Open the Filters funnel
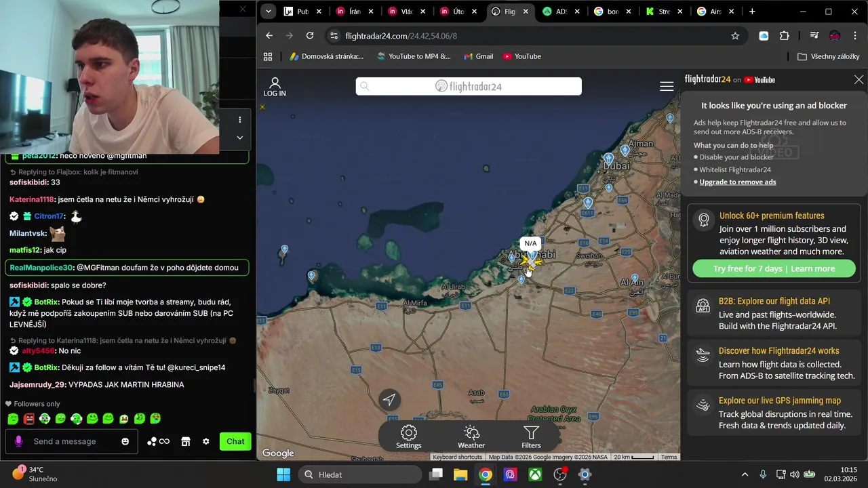The image size is (868, 488). coord(531,436)
